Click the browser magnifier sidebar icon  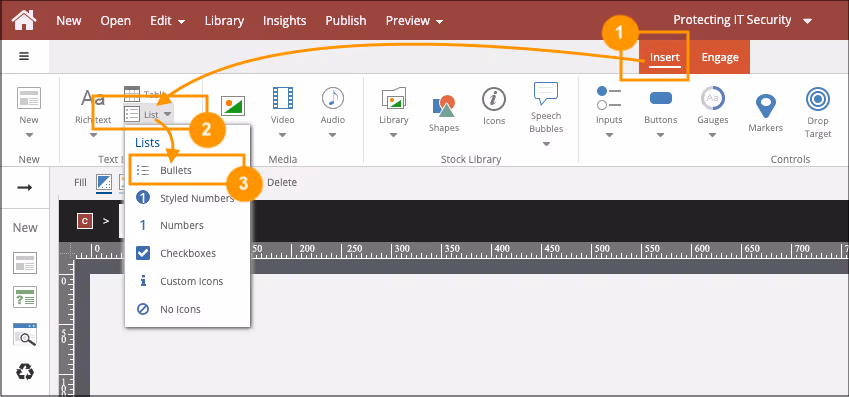25,335
